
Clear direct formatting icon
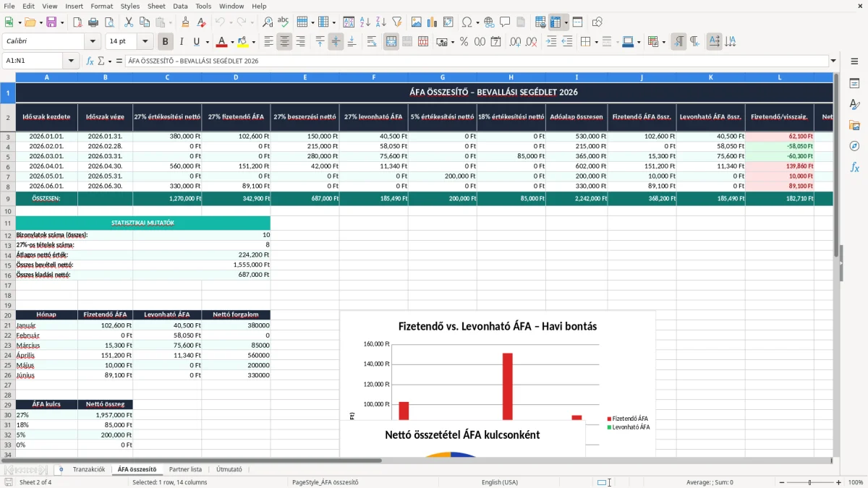[201, 22]
